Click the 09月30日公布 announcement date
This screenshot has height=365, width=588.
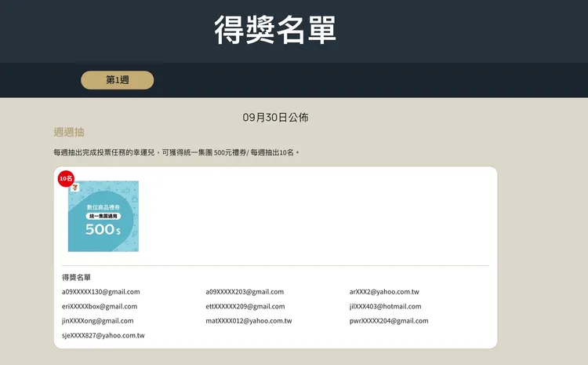[x=275, y=117]
